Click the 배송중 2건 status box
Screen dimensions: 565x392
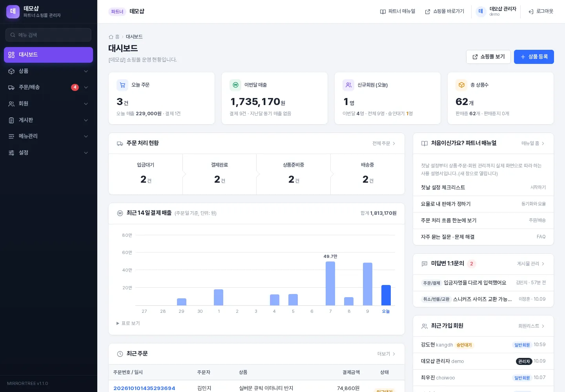[368, 174]
